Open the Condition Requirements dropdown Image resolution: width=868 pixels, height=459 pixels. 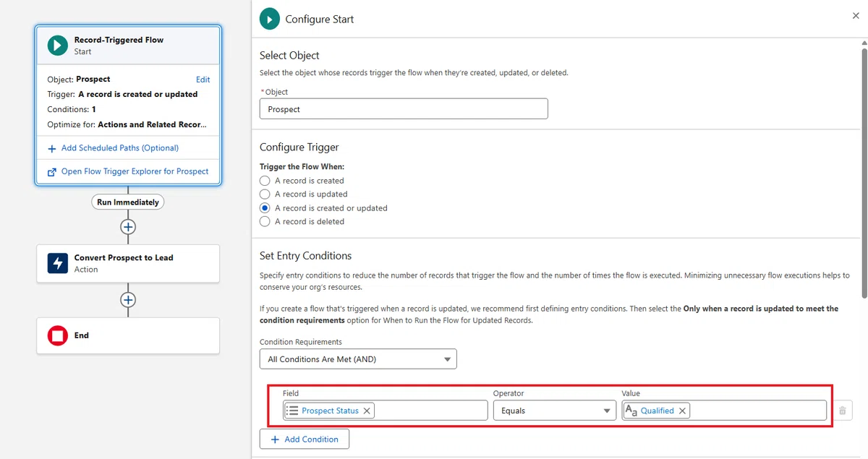[358, 359]
